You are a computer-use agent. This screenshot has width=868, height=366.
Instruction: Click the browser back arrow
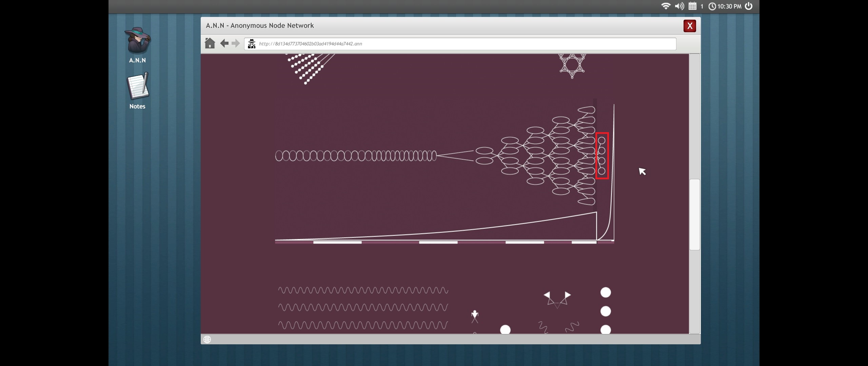tap(224, 43)
